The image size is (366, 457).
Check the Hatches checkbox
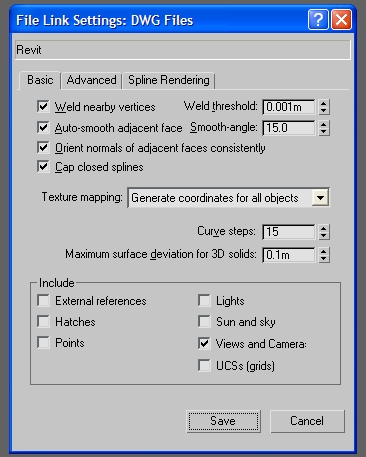(x=43, y=321)
